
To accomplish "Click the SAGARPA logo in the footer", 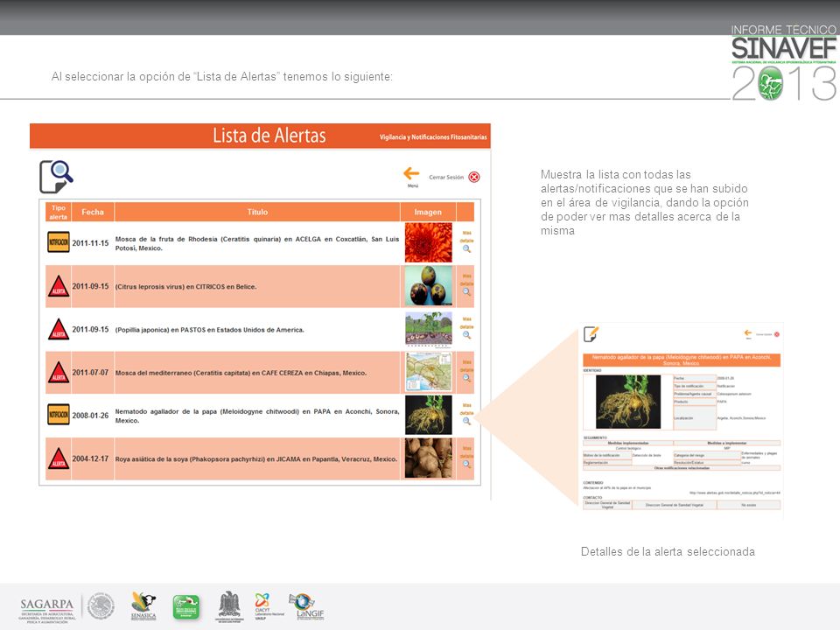I will pyautogui.click(x=47, y=610).
